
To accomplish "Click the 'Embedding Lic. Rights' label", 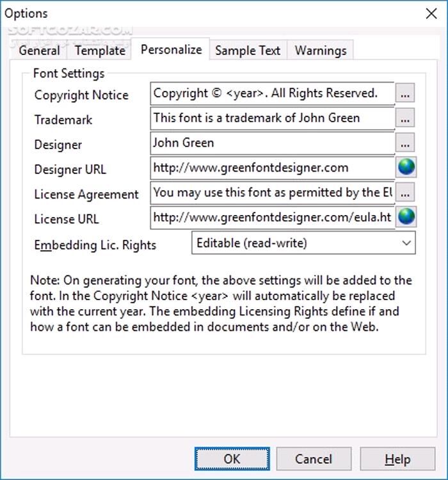I will coord(95,245).
